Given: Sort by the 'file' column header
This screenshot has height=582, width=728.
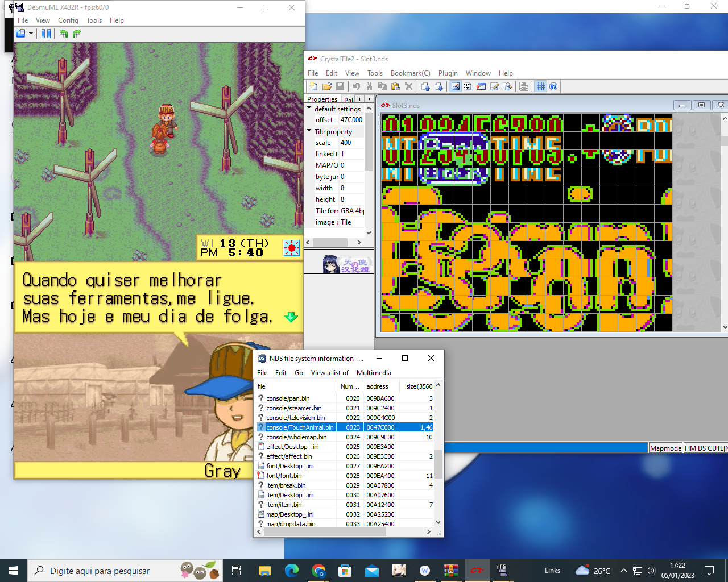Looking at the screenshot, I should coord(296,386).
